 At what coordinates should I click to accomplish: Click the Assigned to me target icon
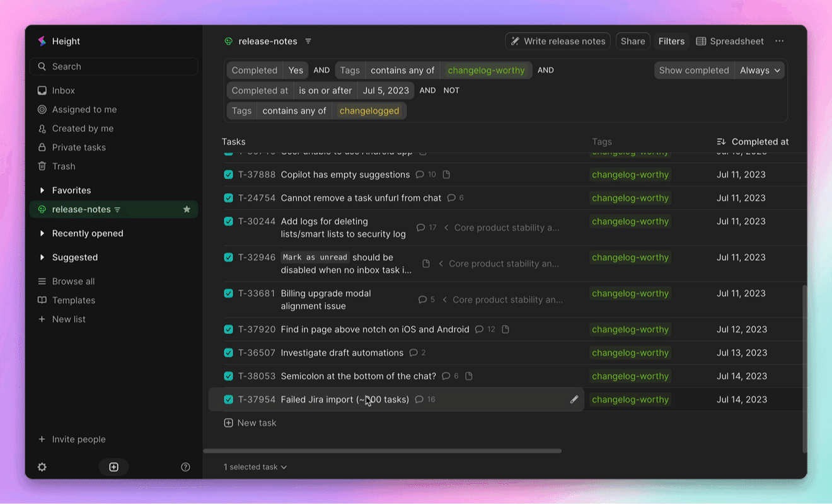click(42, 110)
